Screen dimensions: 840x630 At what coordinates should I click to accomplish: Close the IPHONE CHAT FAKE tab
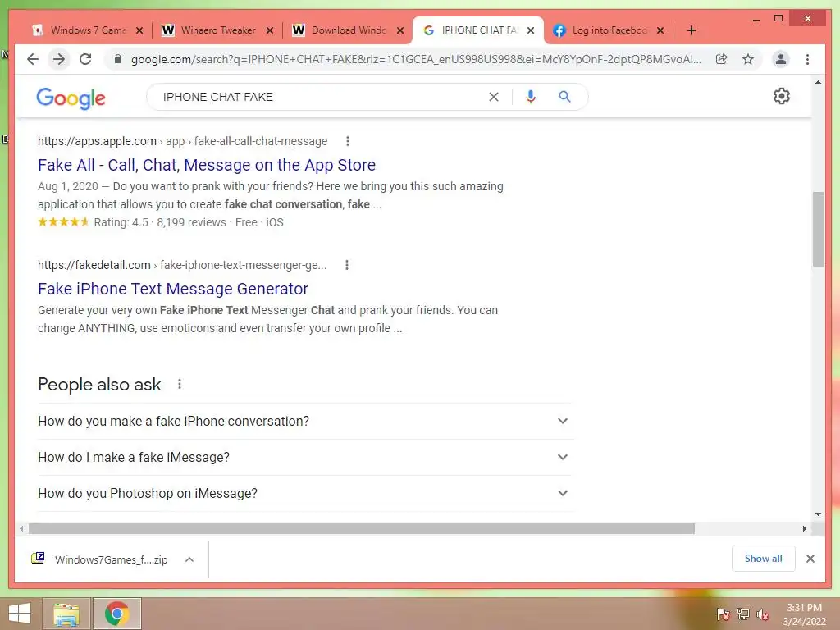coord(531,30)
